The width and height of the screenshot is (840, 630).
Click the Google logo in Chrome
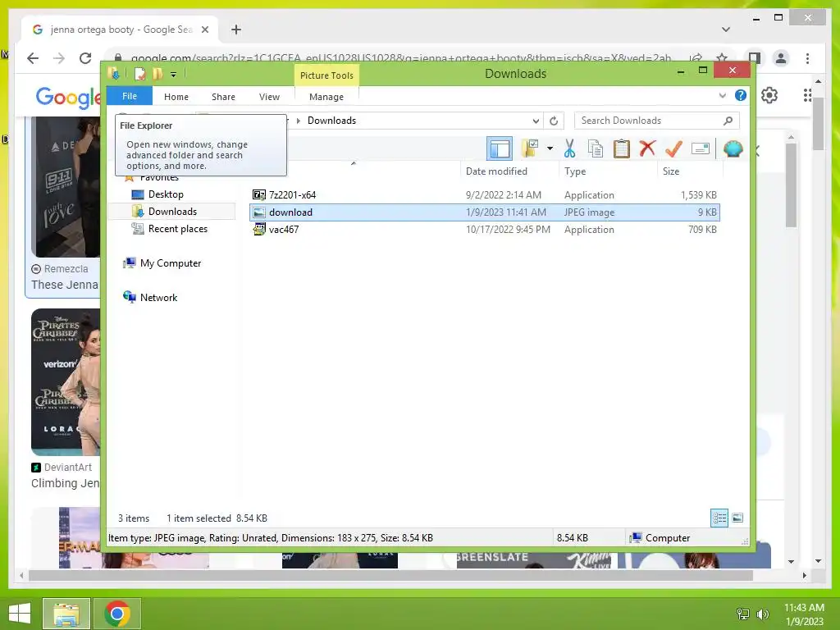(x=67, y=97)
